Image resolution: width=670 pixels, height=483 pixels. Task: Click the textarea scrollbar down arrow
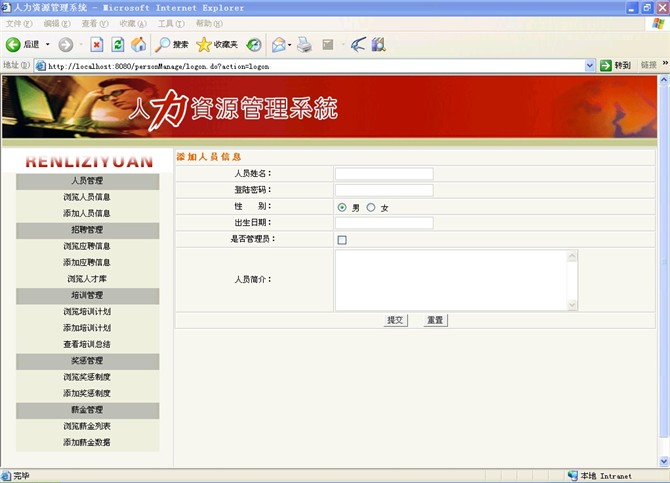pos(572,305)
